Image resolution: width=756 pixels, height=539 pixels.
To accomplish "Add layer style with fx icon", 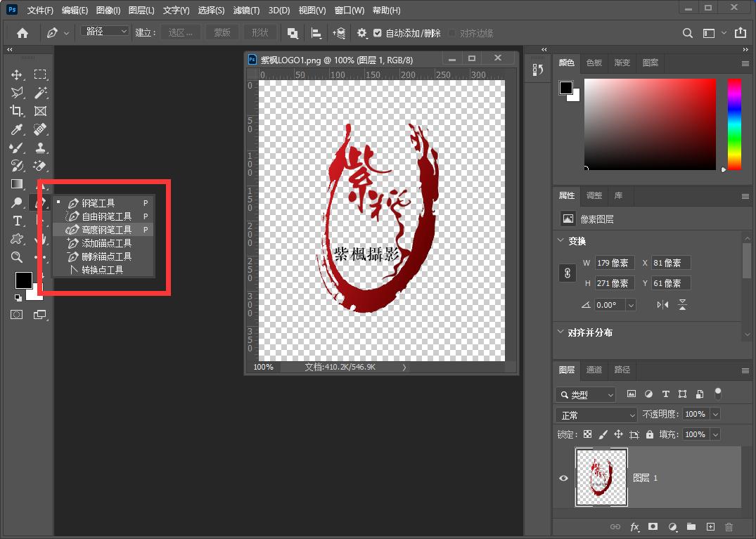I will click(x=634, y=526).
